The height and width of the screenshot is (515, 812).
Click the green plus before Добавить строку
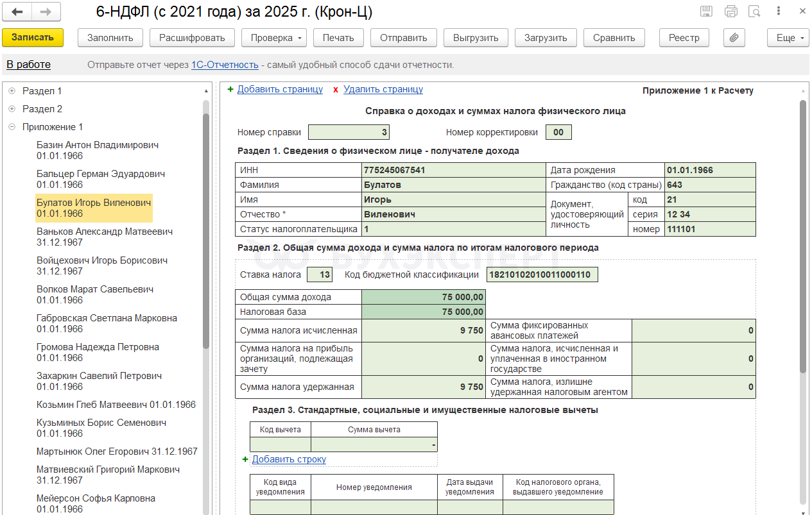245,459
